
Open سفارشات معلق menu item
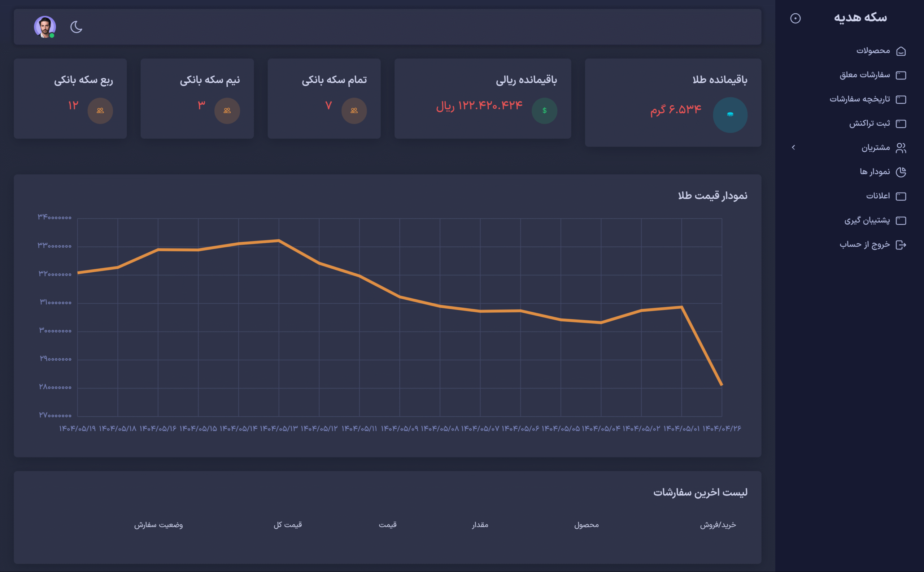(x=865, y=75)
